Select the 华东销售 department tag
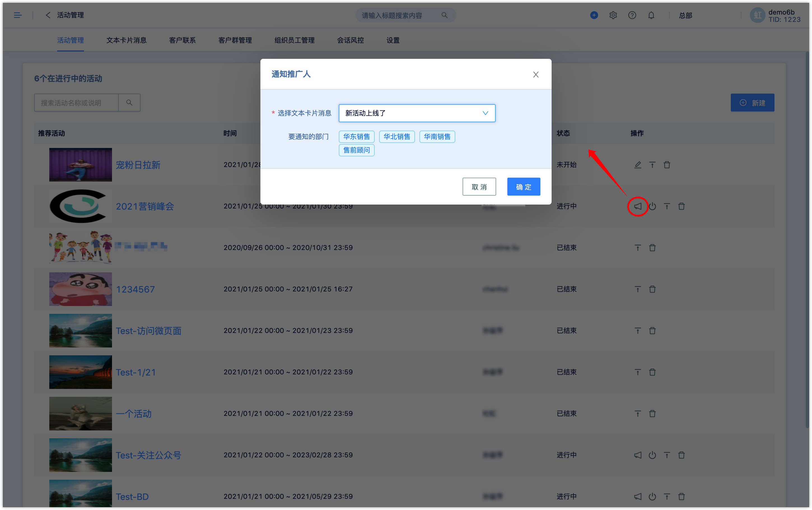Image resolution: width=812 pixels, height=510 pixels. [x=356, y=137]
